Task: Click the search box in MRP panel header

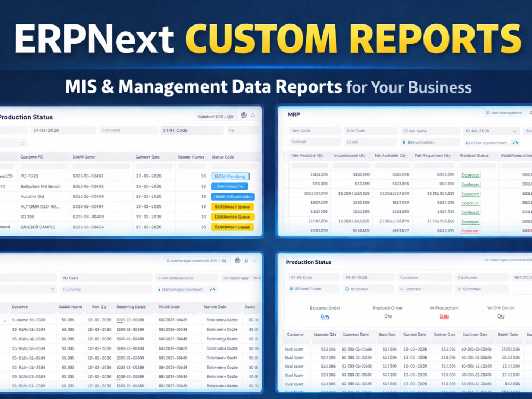Action: (x=504, y=113)
